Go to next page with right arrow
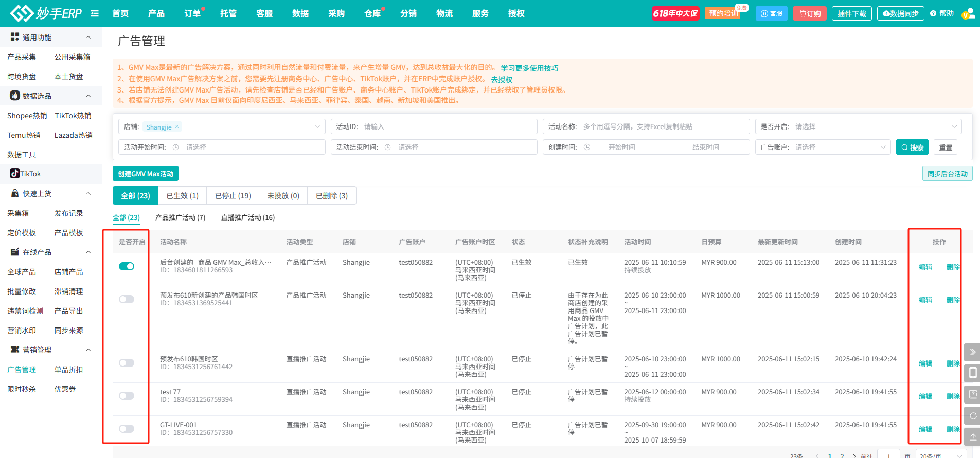 click(x=854, y=455)
